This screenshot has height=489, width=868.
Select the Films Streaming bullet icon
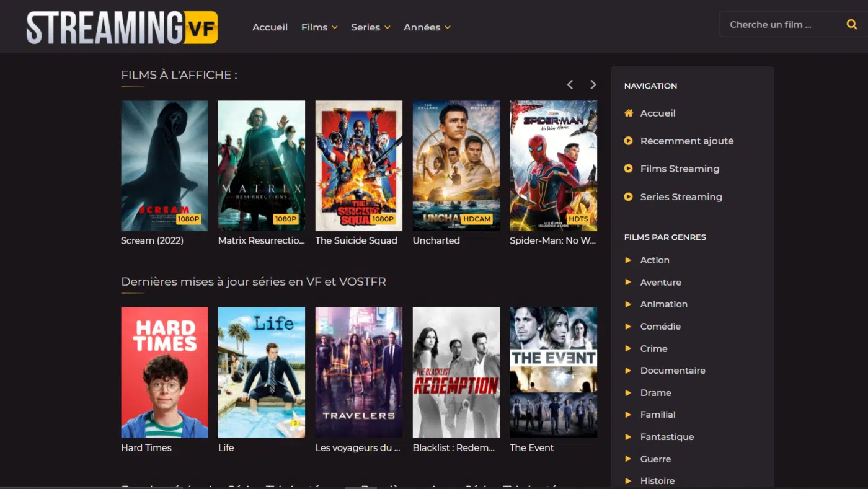pyautogui.click(x=628, y=169)
